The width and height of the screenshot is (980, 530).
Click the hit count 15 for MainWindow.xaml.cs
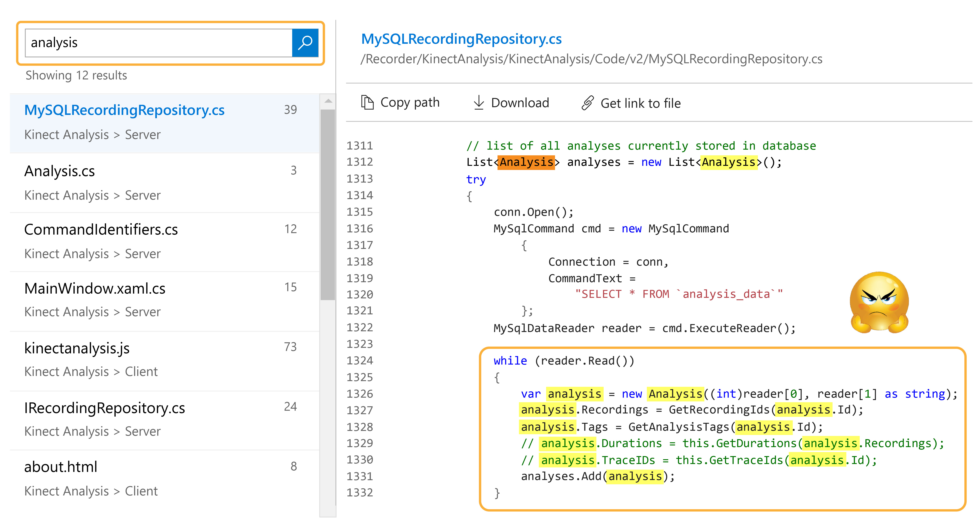tap(290, 287)
